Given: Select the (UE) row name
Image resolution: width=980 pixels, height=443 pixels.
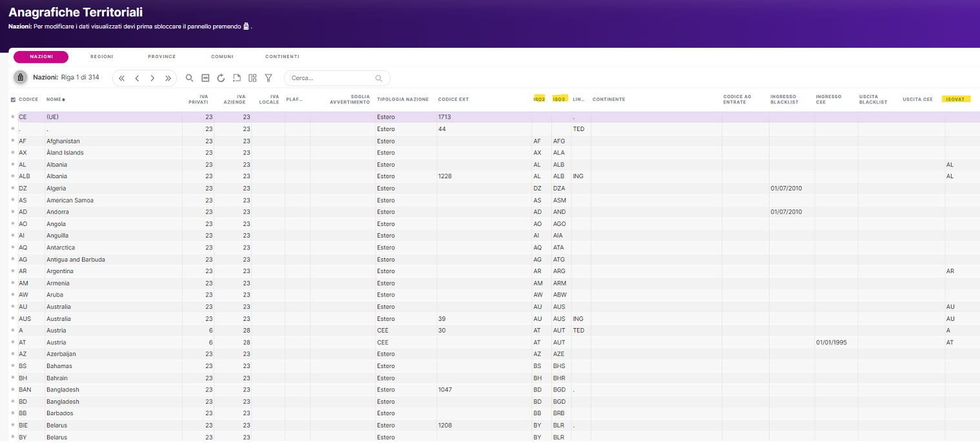Looking at the screenshot, I should tap(53, 117).
